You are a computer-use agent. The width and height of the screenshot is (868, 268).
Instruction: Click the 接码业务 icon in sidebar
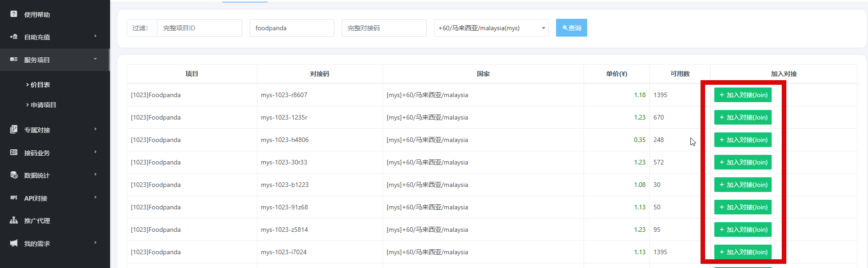[x=14, y=153]
